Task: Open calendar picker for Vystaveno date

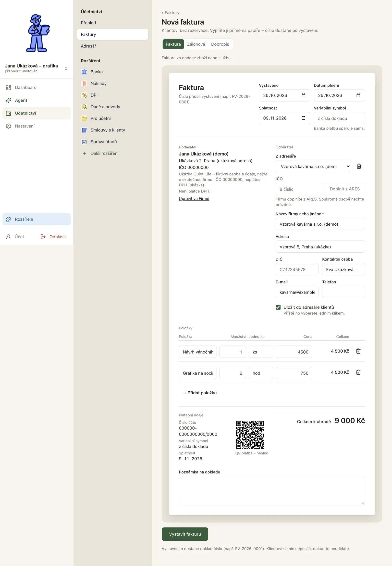Action: click(303, 95)
